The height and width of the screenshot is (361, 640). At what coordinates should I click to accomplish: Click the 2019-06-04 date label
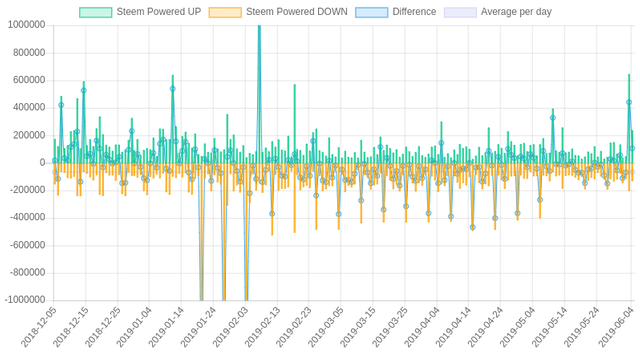[x=616, y=327]
